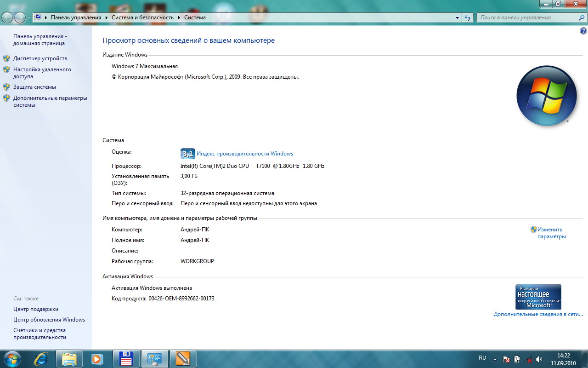Click the Forward navigation arrow button
This screenshot has width=588, height=368.
click(x=20, y=17)
